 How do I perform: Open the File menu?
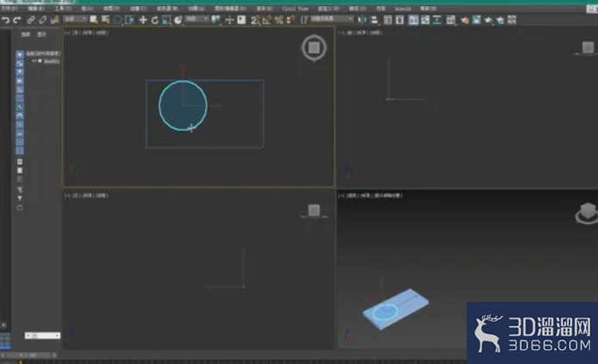(x=9, y=9)
